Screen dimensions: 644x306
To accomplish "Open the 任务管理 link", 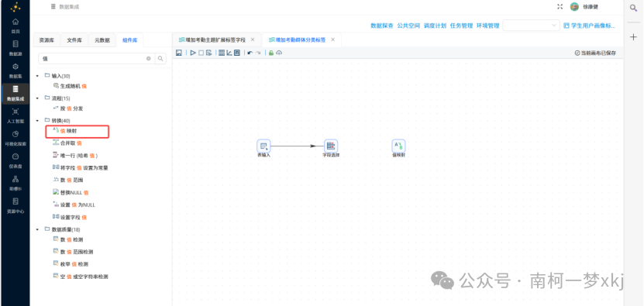I will tap(462, 26).
